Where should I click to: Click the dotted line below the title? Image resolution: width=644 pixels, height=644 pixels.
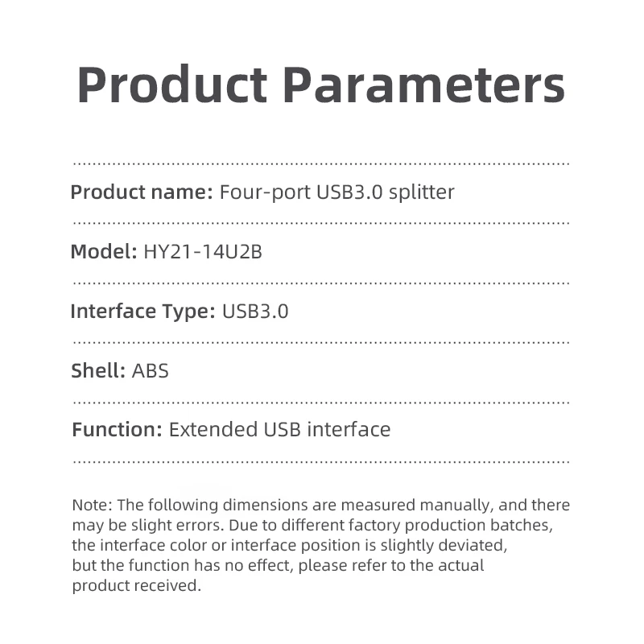point(320,163)
